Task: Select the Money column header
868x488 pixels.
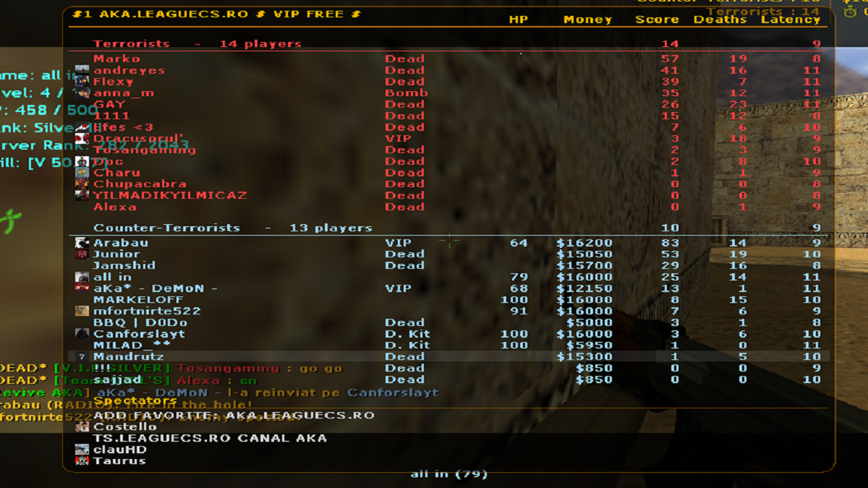Action: pyautogui.click(x=588, y=20)
